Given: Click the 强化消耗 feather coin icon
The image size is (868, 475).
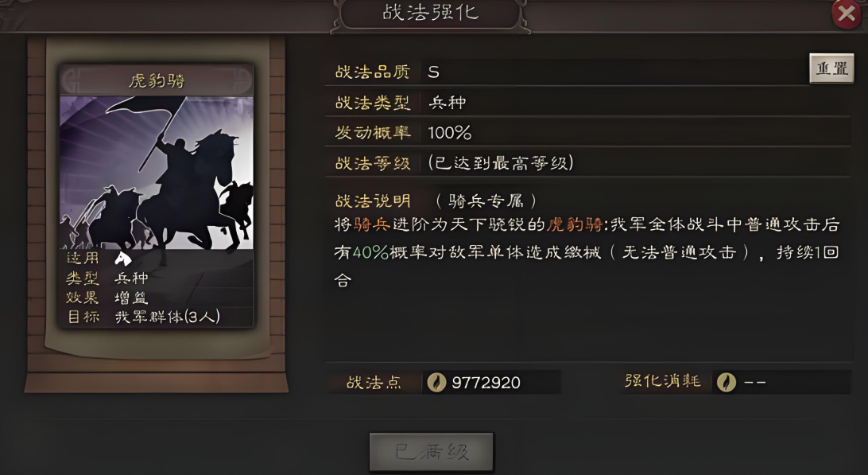Looking at the screenshot, I should click(727, 382).
